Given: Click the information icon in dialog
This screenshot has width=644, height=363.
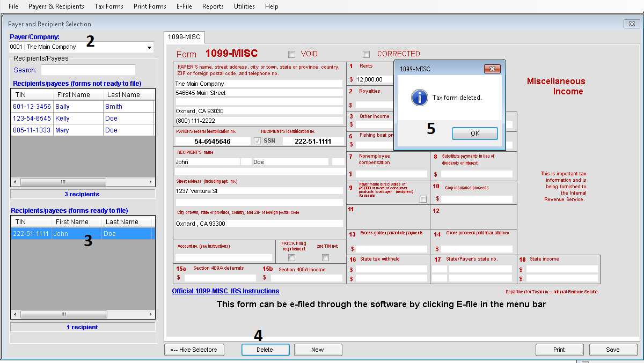Looking at the screenshot, I should [419, 98].
